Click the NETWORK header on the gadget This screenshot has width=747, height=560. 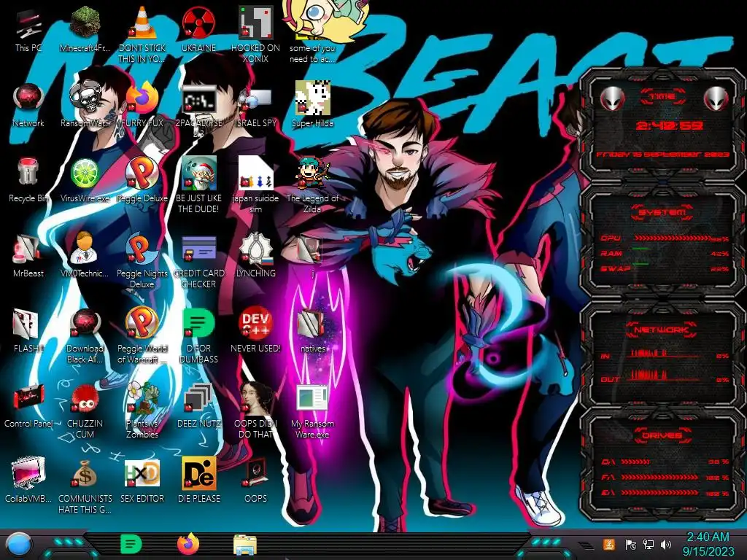[662, 330]
